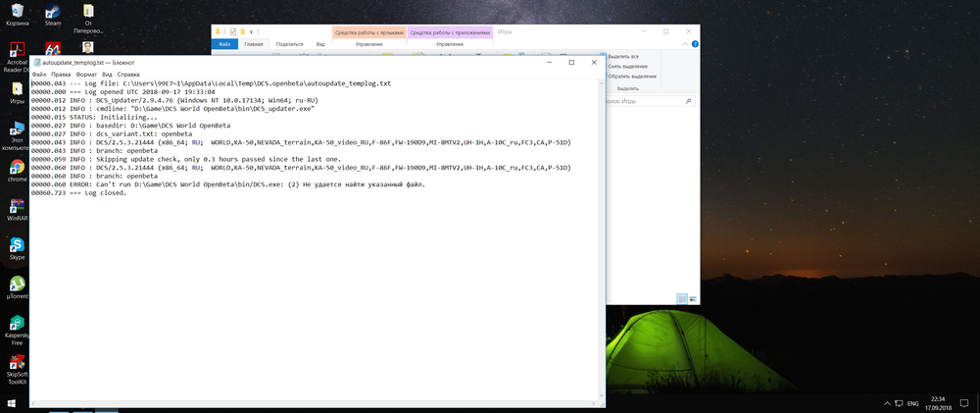The width and height of the screenshot is (980, 413).
Task: Click the ERROR line about DCS.exe in the log
Action: [228, 185]
